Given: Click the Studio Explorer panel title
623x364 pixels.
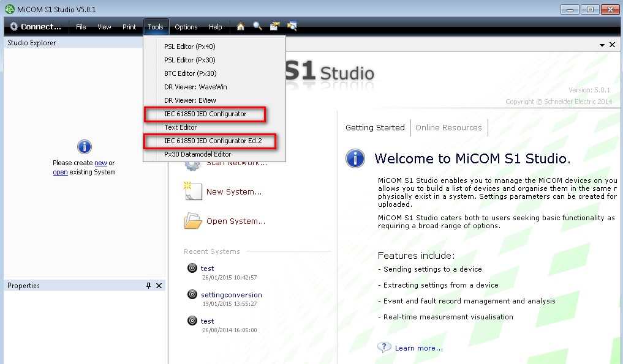Looking at the screenshot, I should click(32, 42).
